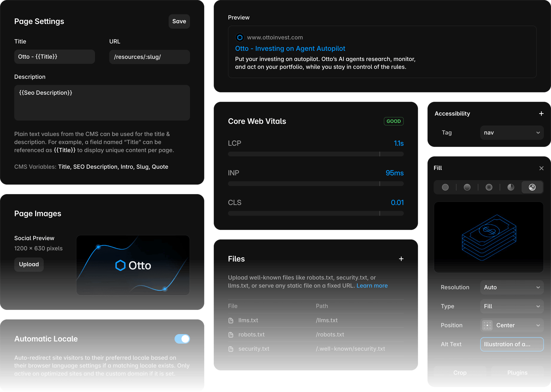Viewport: 551px width, 392px height.
Task: Add a new file with plus icon
Action: click(401, 259)
